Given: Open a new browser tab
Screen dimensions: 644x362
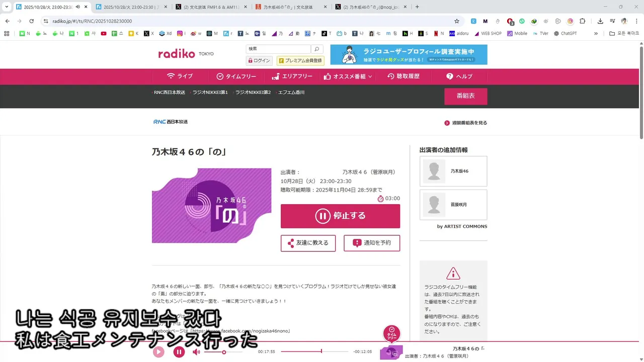Looking at the screenshot, I should [417, 7].
